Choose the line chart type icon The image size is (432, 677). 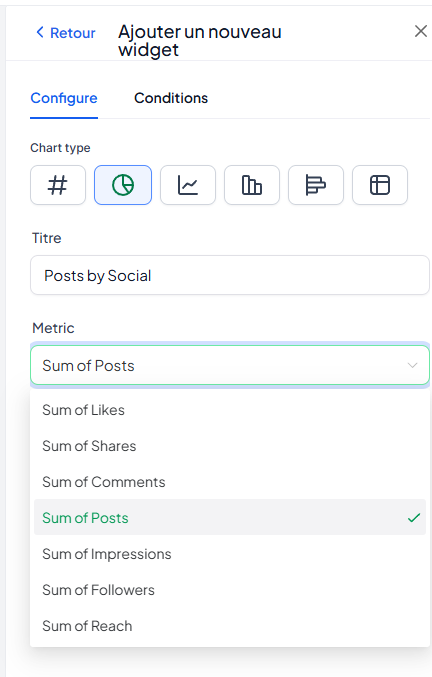point(188,185)
